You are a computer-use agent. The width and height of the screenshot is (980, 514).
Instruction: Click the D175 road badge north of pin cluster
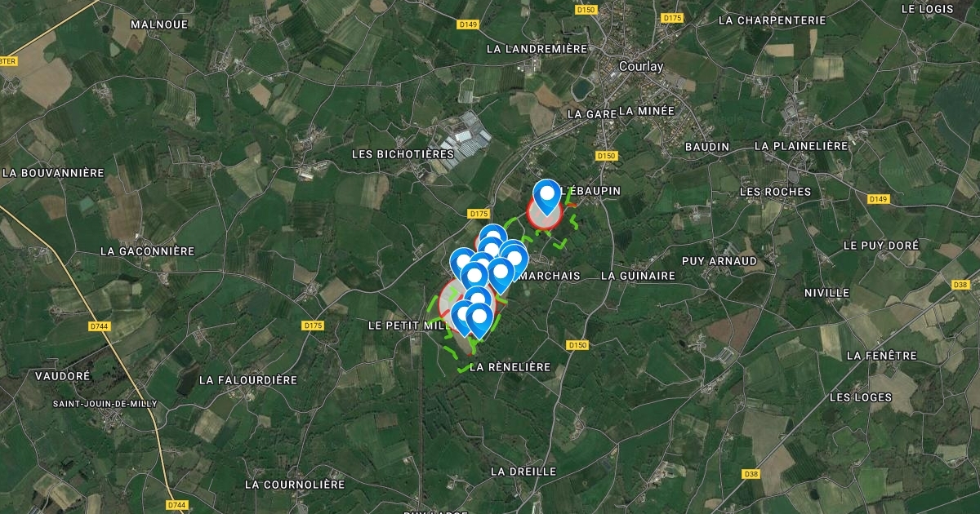(479, 214)
